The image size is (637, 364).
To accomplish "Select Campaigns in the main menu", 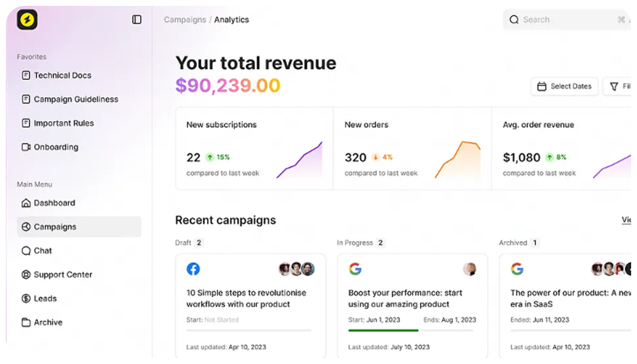I will point(55,227).
